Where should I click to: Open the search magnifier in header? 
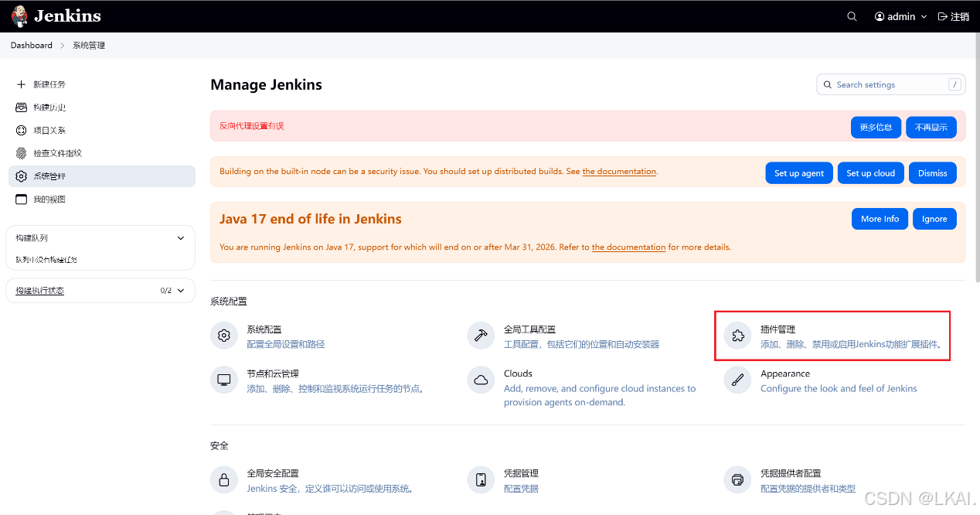tap(852, 16)
